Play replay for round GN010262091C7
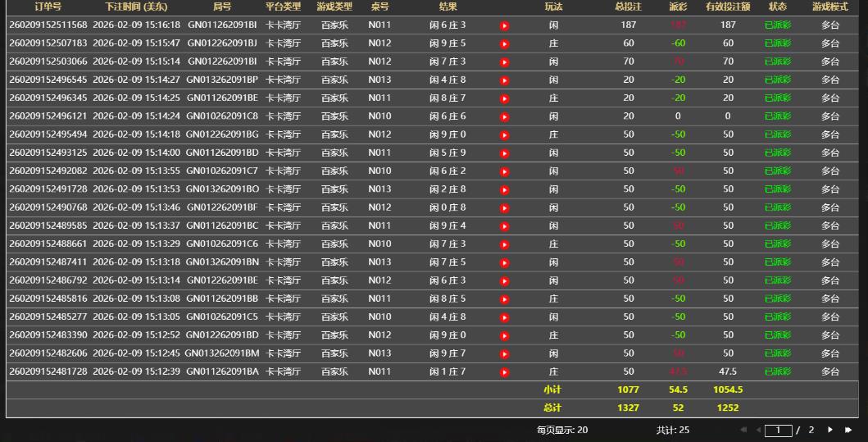 [x=505, y=171]
